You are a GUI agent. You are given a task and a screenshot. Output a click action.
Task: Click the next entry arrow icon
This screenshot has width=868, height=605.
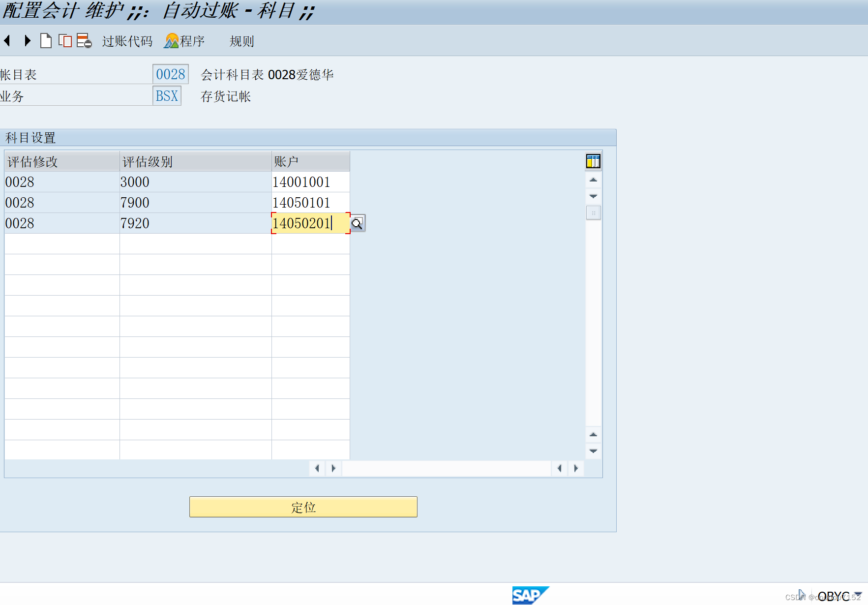pyautogui.click(x=27, y=41)
